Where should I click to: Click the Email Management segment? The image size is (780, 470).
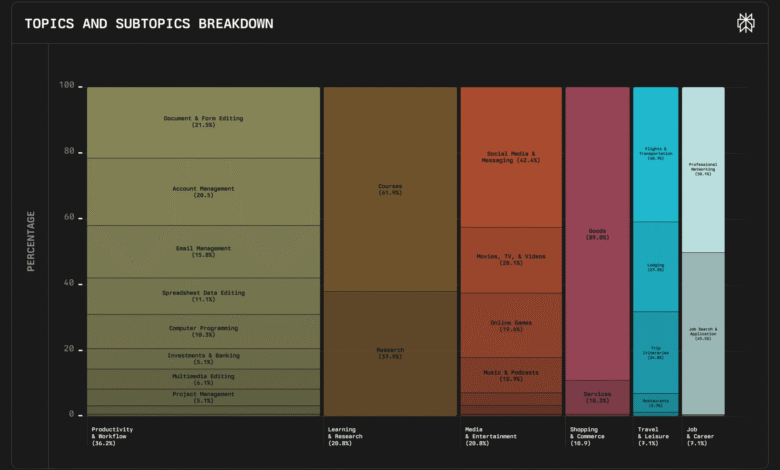click(x=203, y=251)
